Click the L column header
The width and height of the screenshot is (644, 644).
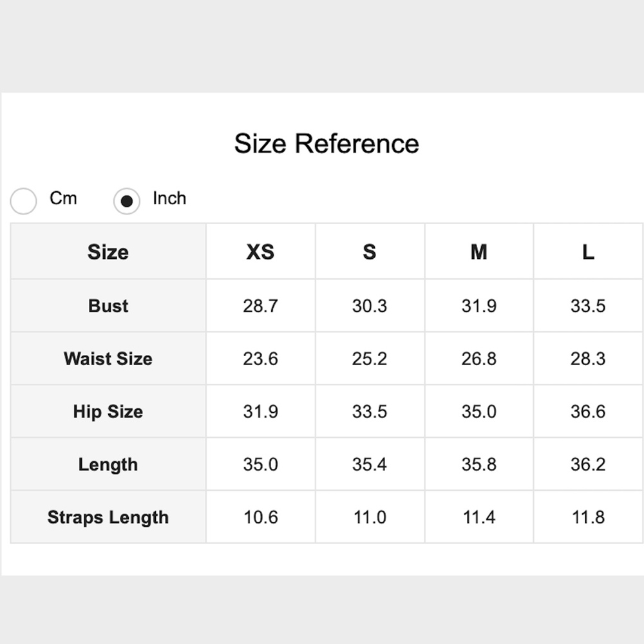[x=588, y=252]
